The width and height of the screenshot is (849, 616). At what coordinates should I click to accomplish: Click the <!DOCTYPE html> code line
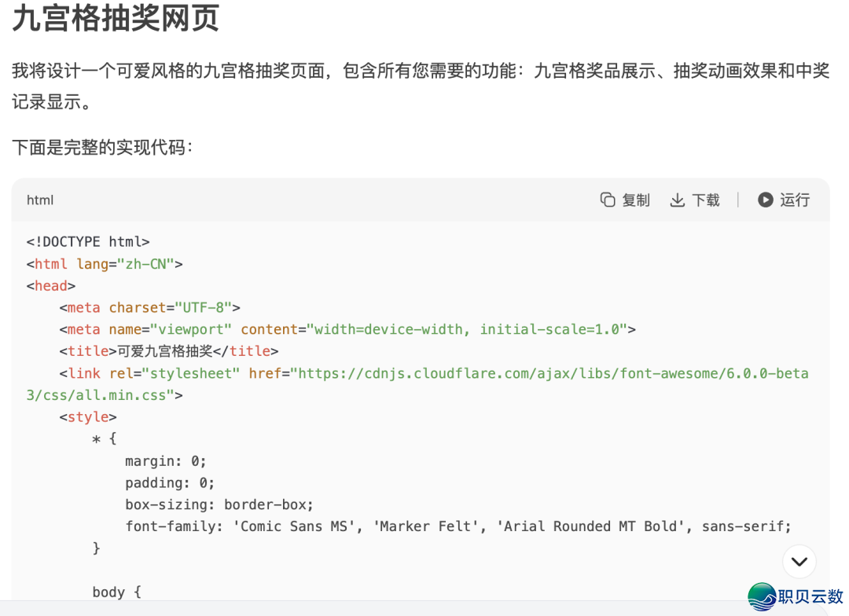(x=88, y=241)
